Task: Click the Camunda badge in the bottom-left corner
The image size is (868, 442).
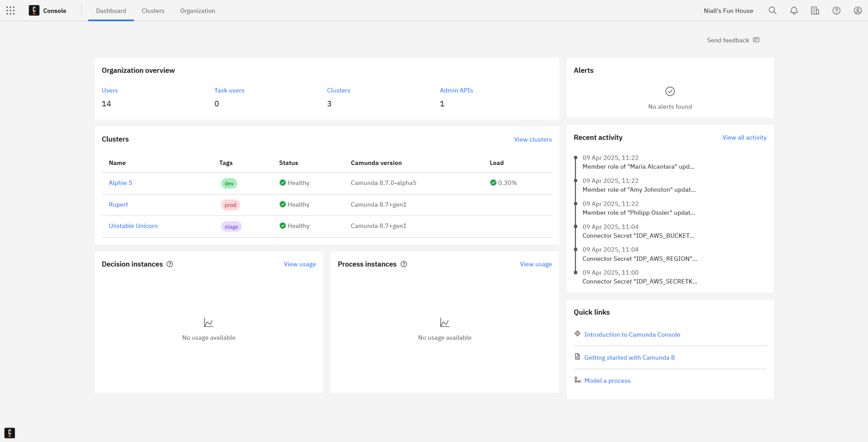Action: coord(9,433)
